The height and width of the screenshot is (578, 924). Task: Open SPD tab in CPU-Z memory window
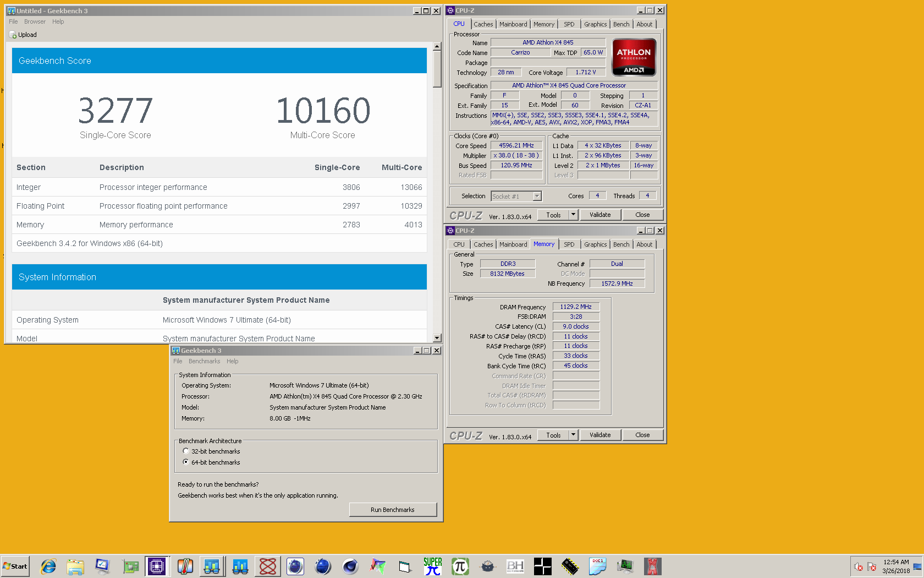[569, 244]
